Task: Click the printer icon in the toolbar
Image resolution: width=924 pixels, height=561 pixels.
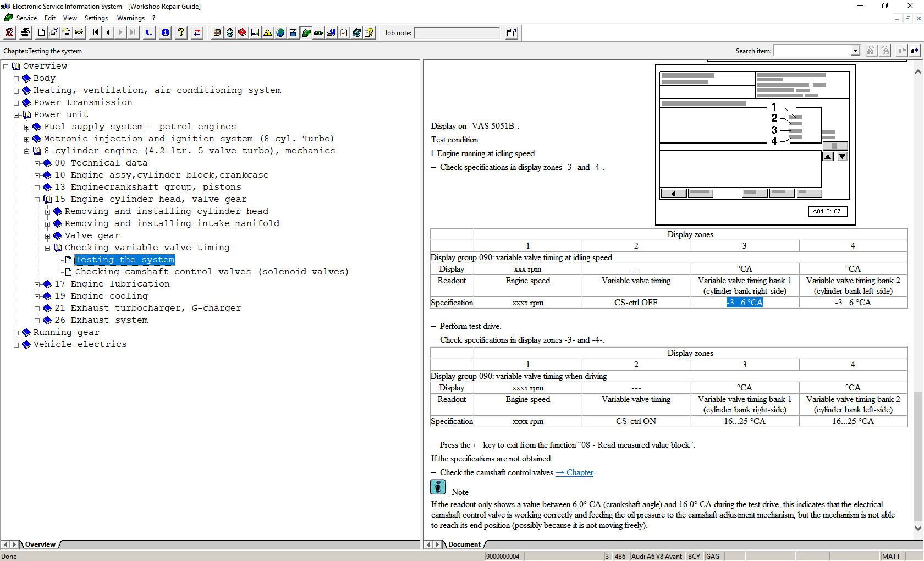Action: coord(25,32)
